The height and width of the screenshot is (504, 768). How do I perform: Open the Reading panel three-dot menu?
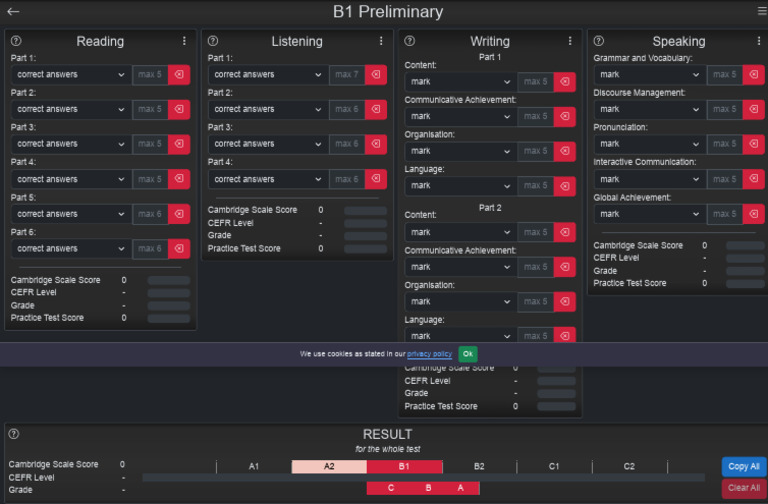pos(184,41)
